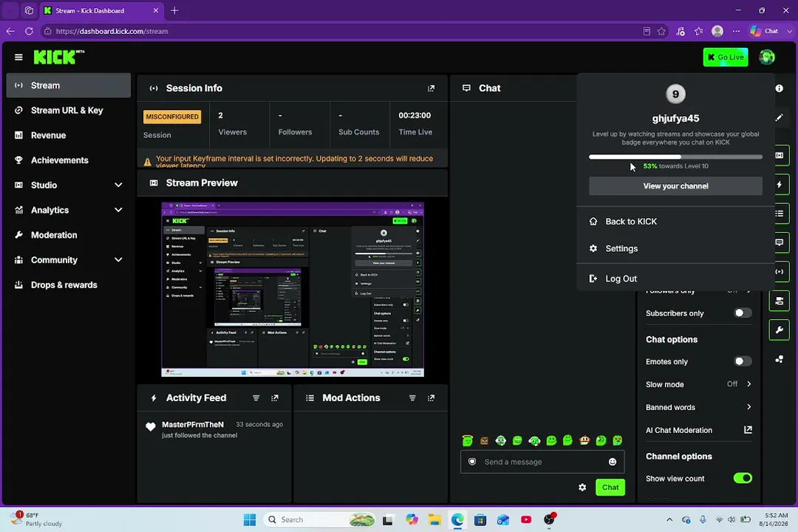The height and width of the screenshot is (532, 798).
Task: Toggle the Session Info broadcast icon in right rail
Action: tap(780, 271)
